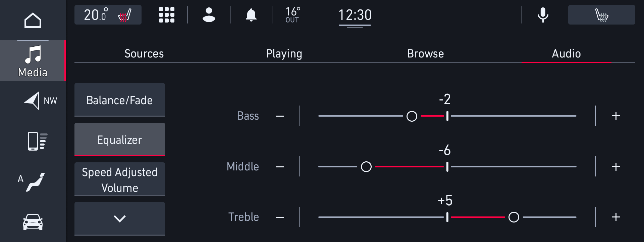The width and height of the screenshot is (644, 242).
Task: Increase Treble with the plus button
Action: [x=616, y=217]
